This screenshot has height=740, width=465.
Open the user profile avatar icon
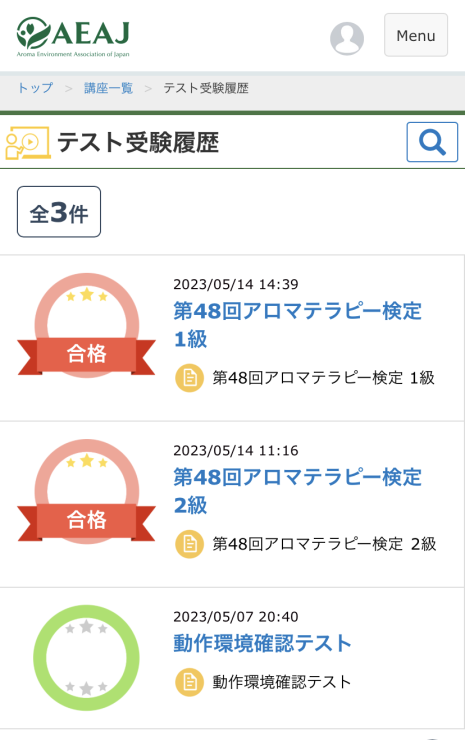coord(347,38)
